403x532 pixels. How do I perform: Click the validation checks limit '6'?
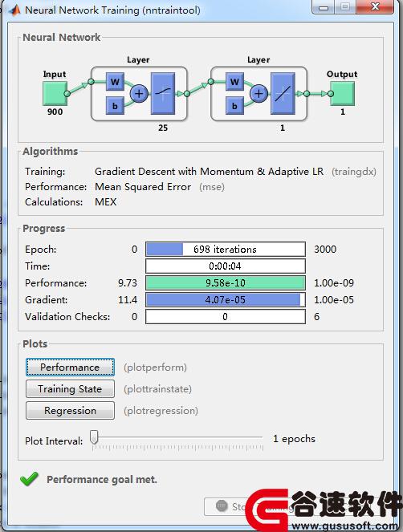[317, 317]
